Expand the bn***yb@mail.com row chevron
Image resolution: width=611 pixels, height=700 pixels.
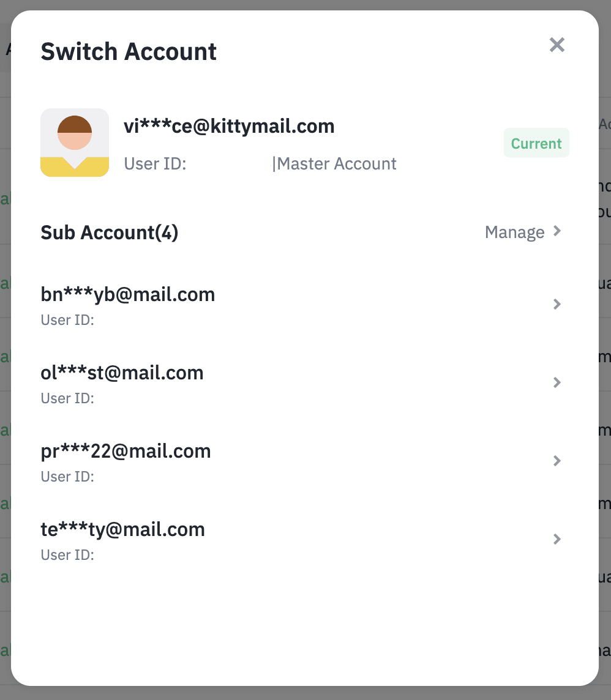[x=557, y=304]
